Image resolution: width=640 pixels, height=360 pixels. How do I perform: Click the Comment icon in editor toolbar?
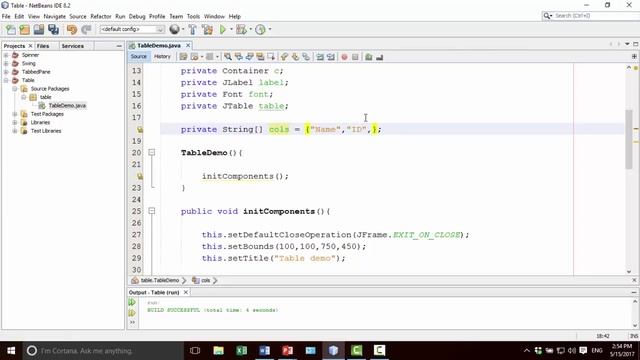point(369,57)
